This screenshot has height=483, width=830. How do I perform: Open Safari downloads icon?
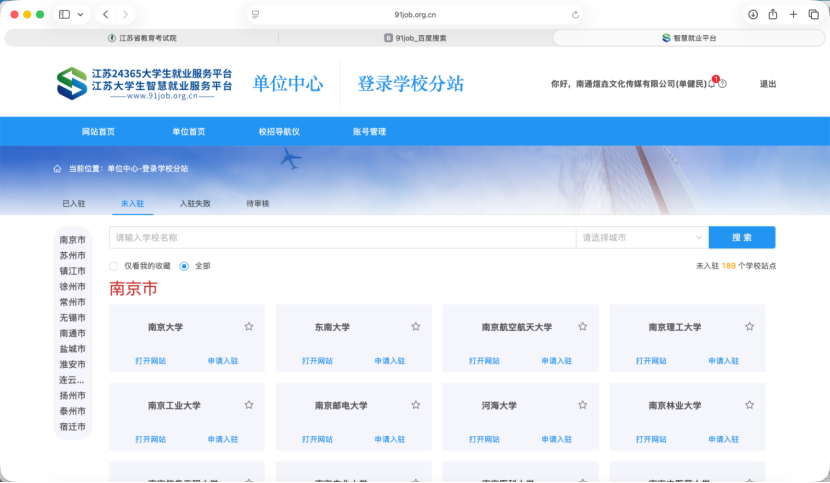point(753,14)
